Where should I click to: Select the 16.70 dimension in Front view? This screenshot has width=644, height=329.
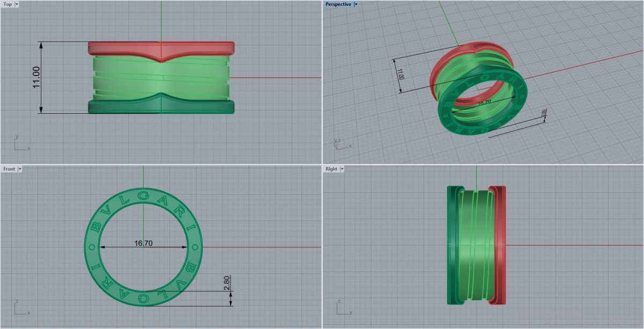tap(143, 243)
